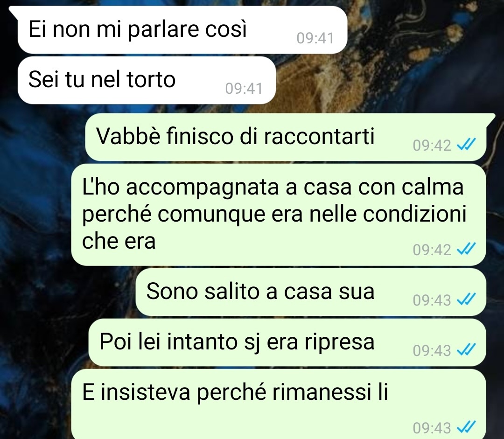
Task: Tap the double-check icon beside 'Sono salito a casa sua'
Action: 466,300
